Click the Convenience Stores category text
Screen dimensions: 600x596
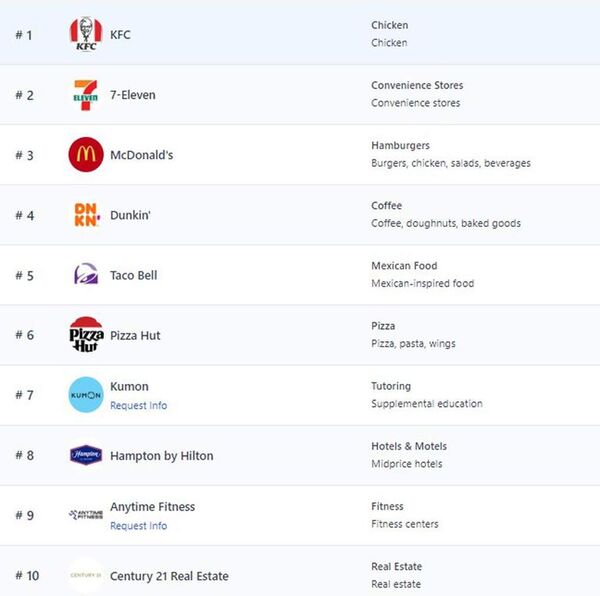point(417,85)
